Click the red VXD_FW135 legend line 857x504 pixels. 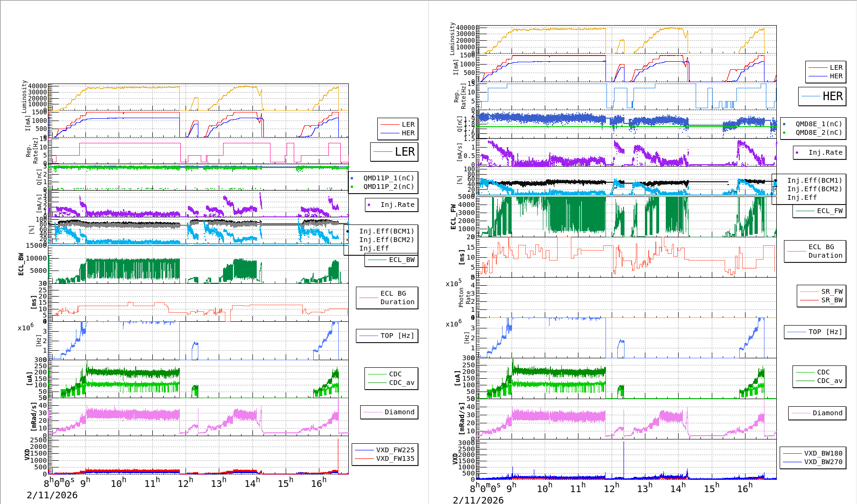(x=364, y=458)
